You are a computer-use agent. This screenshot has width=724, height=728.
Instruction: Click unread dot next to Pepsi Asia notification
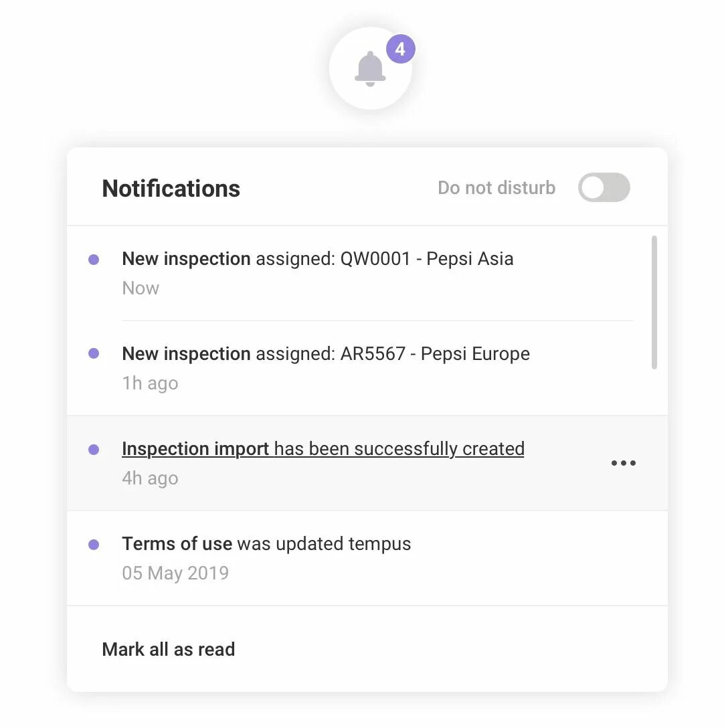coord(94,260)
